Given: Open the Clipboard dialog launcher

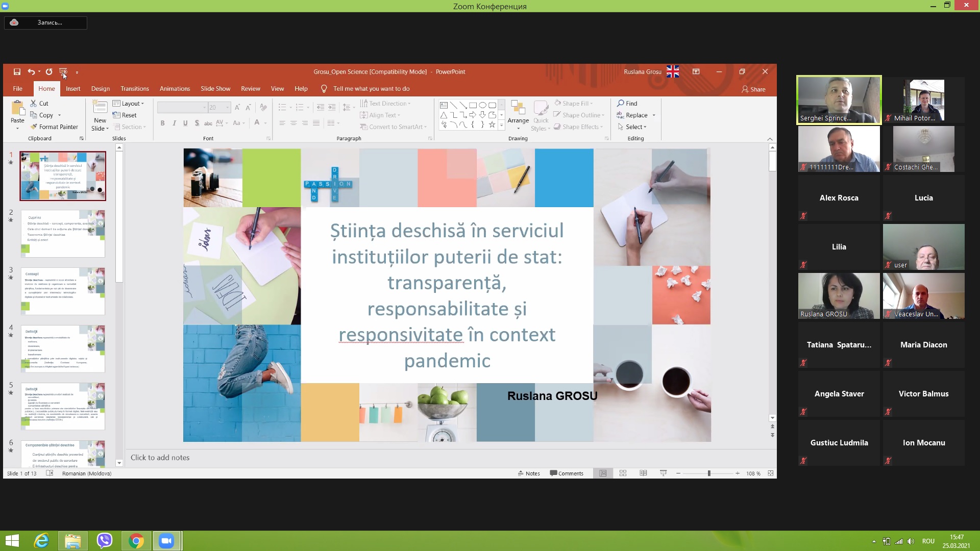Looking at the screenshot, I should pyautogui.click(x=82, y=139).
